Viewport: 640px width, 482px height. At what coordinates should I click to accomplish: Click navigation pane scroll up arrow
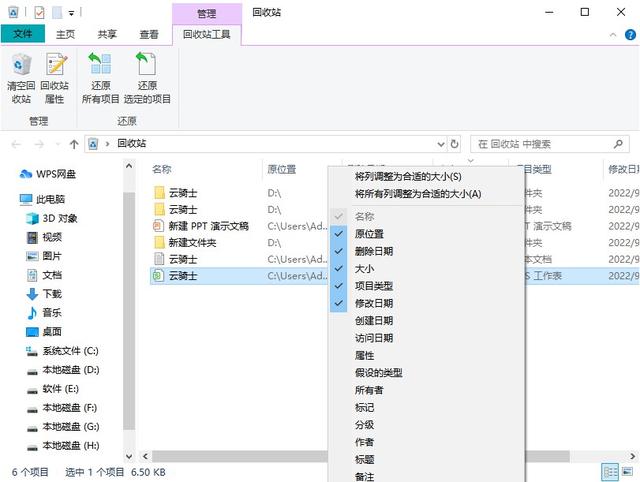[x=129, y=167]
